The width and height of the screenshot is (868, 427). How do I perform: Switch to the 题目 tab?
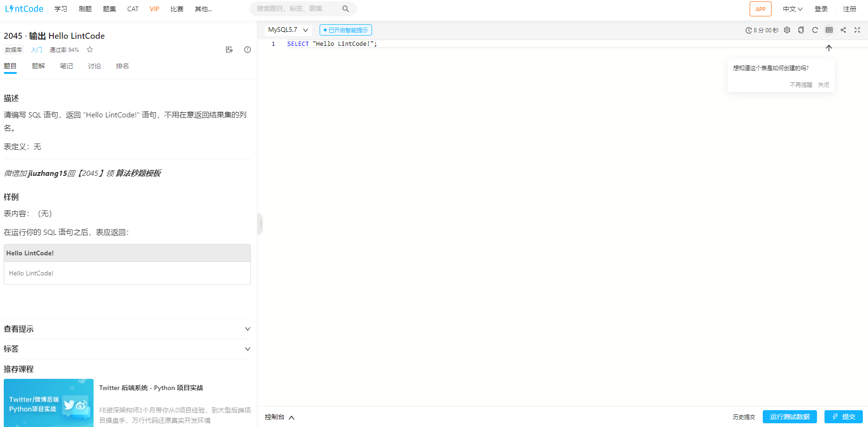pos(10,66)
